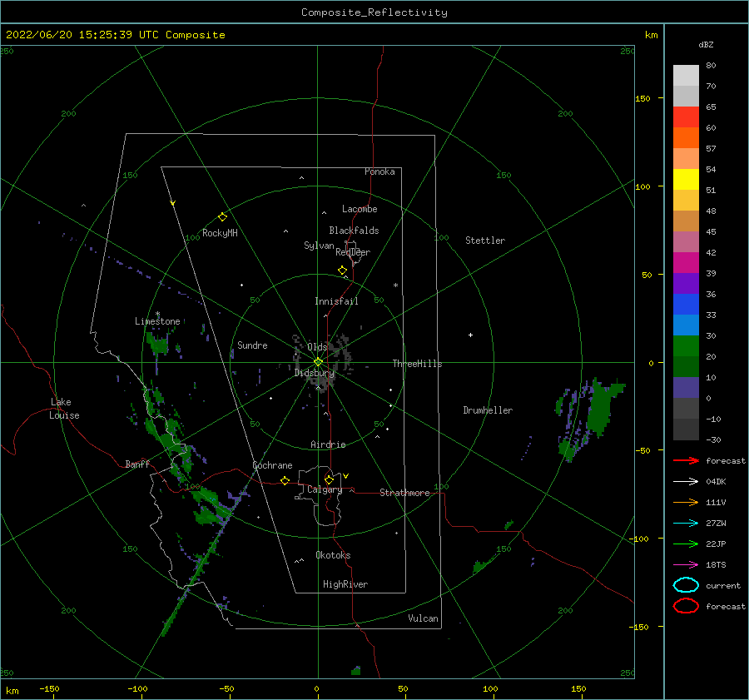749x700 pixels.
Task: Click the Lake Louise label
Action: [x=64, y=409]
